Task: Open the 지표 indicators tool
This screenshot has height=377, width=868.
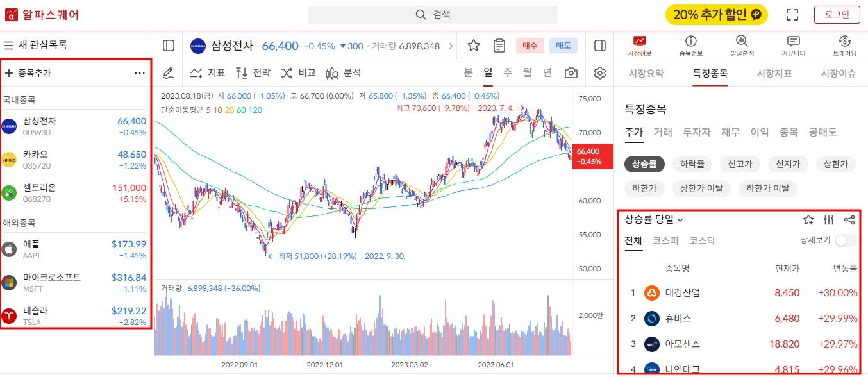Action: coord(208,73)
